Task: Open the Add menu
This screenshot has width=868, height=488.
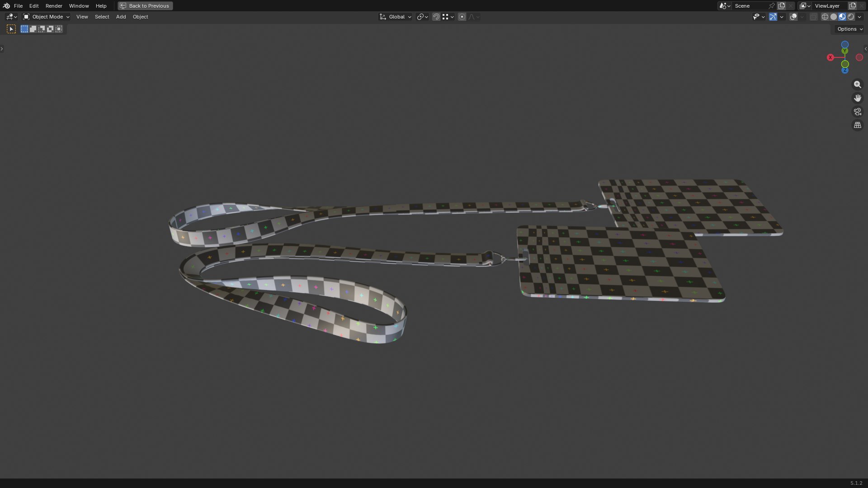Action: (x=121, y=17)
